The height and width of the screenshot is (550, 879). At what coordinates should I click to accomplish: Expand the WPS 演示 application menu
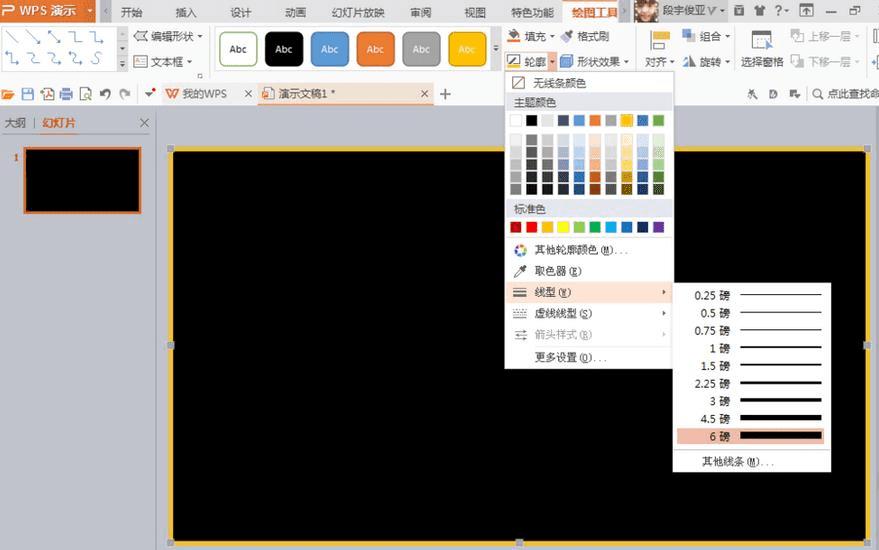pos(90,11)
